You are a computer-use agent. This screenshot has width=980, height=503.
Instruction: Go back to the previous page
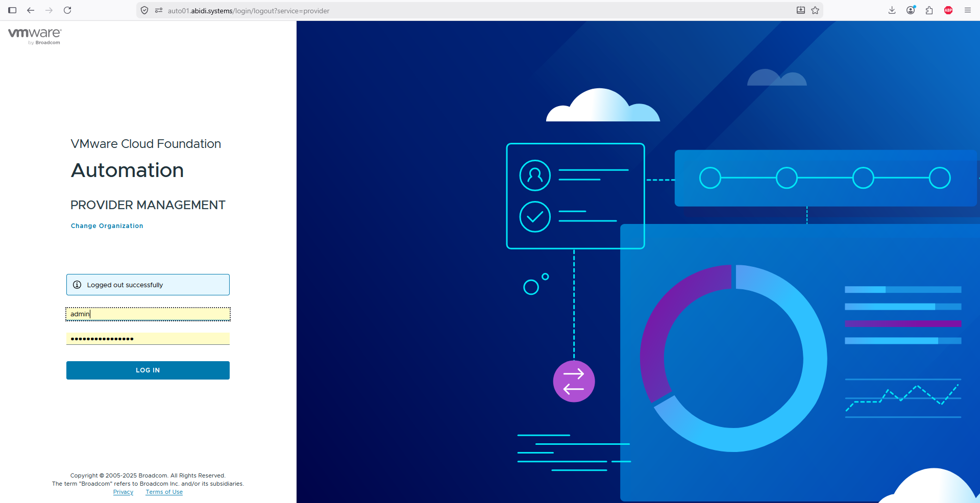coord(31,10)
